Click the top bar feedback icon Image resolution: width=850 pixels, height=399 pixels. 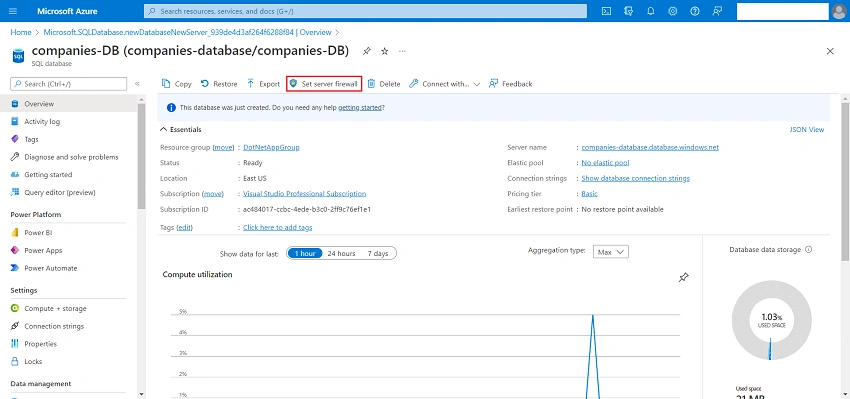coord(717,11)
